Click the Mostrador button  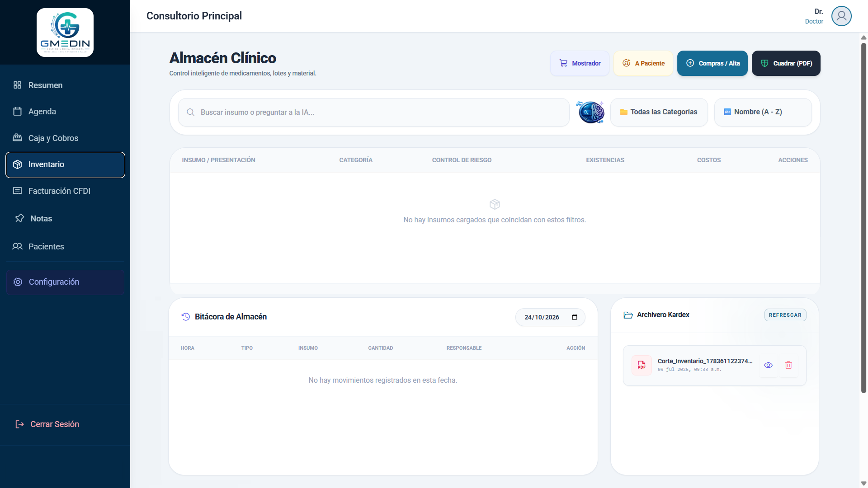pyautogui.click(x=580, y=63)
